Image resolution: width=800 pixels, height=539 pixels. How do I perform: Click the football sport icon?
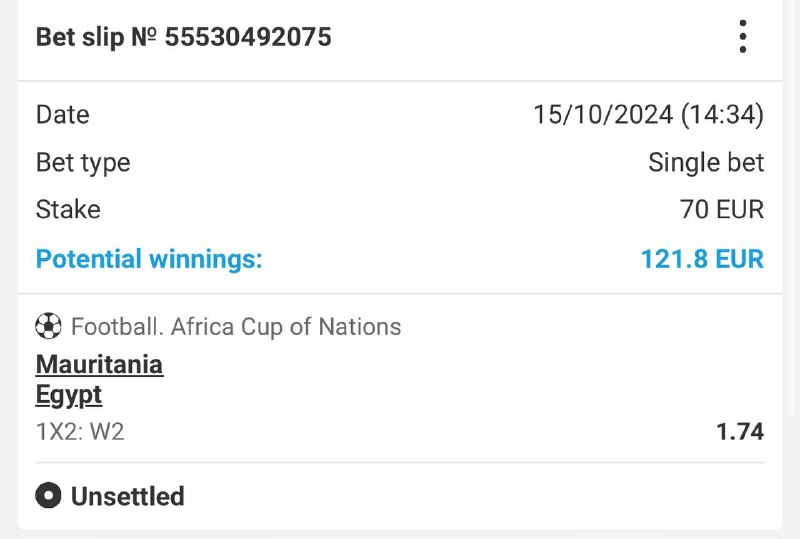pos(48,326)
